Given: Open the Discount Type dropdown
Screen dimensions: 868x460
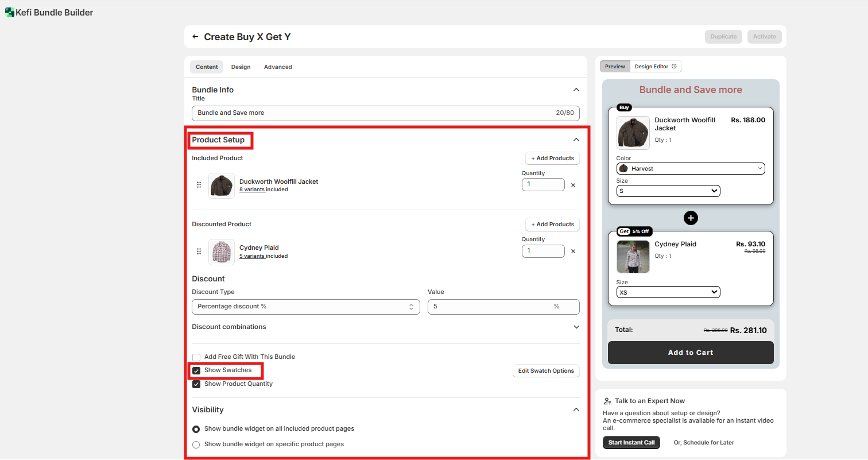Looking at the screenshot, I should (x=306, y=307).
